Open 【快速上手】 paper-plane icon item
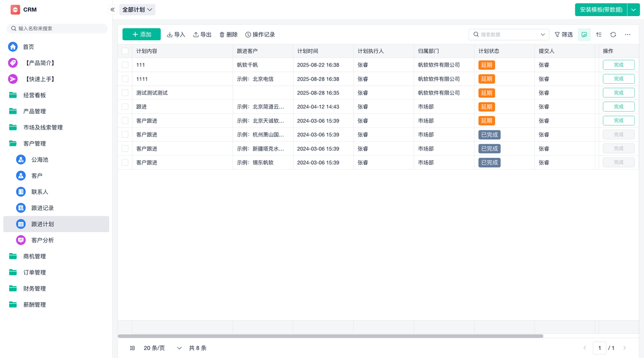The height and width of the screenshot is (358, 644). [13, 79]
